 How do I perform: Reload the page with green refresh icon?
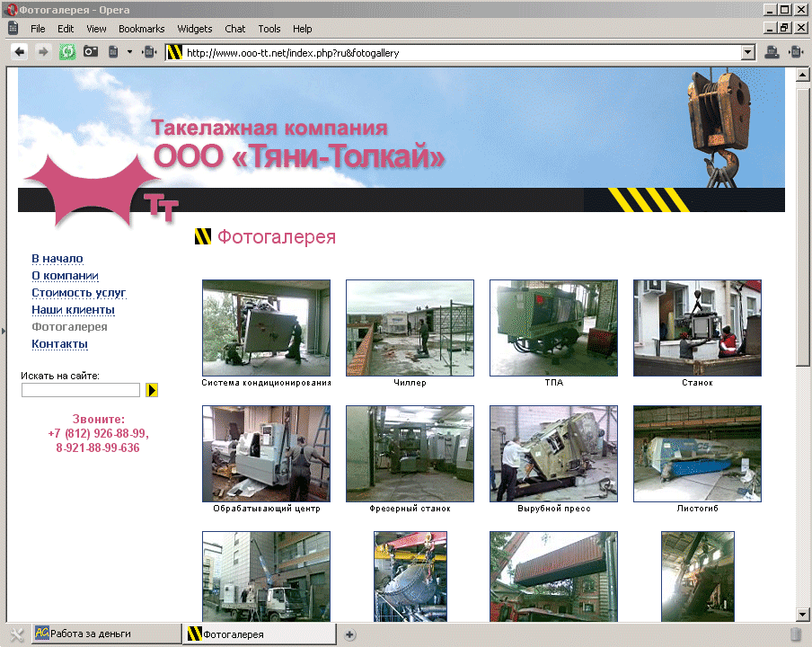(x=67, y=52)
